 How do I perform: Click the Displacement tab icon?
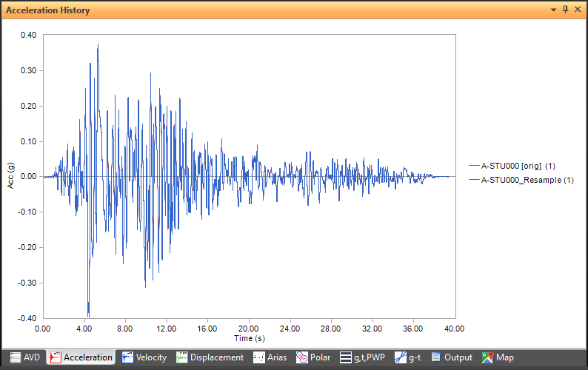pyautogui.click(x=182, y=357)
